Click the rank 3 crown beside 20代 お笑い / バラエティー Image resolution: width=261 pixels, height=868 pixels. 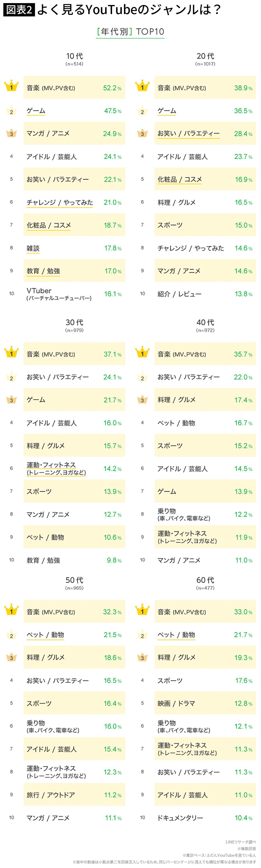(142, 133)
